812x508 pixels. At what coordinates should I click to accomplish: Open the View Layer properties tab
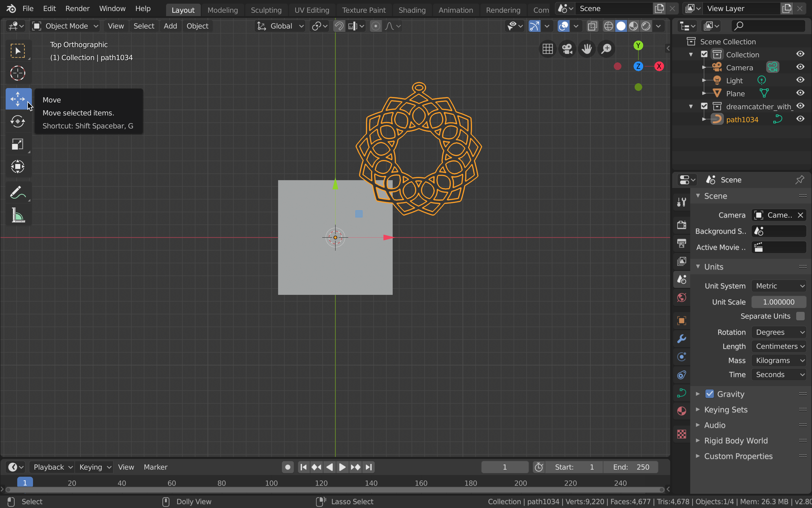pyautogui.click(x=681, y=261)
